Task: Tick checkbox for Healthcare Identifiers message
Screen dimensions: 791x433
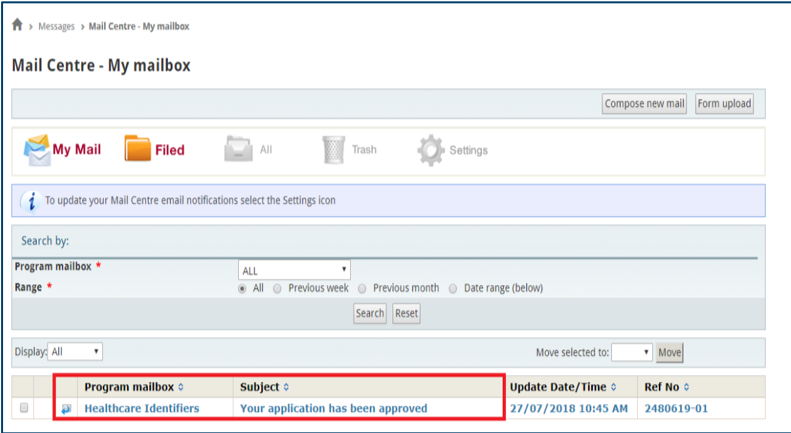Action: [x=24, y=408]
